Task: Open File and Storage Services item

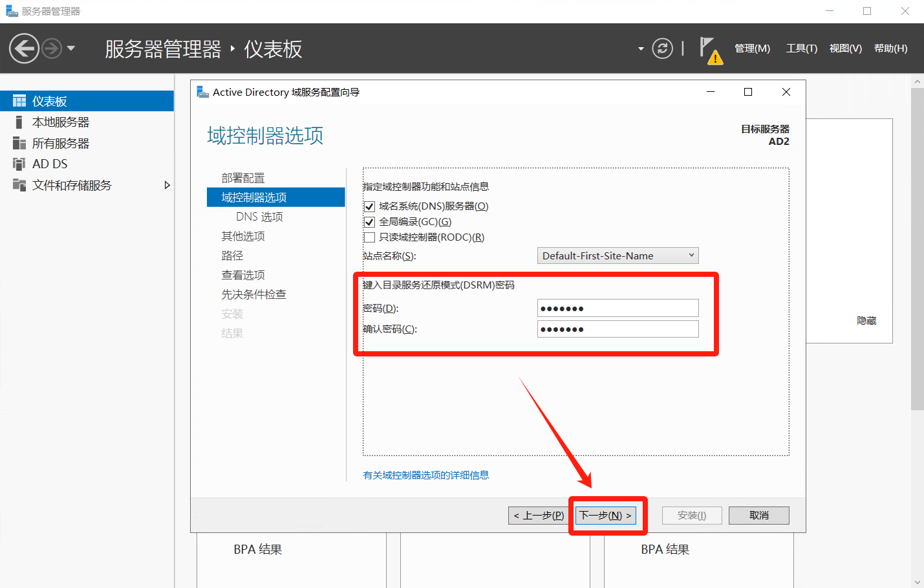Action: click(x=72, y=186)
